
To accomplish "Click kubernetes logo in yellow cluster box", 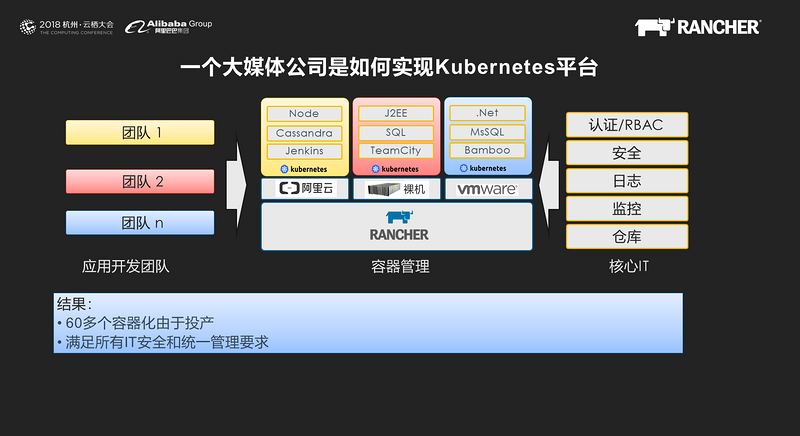I will (x=304, y=169).
